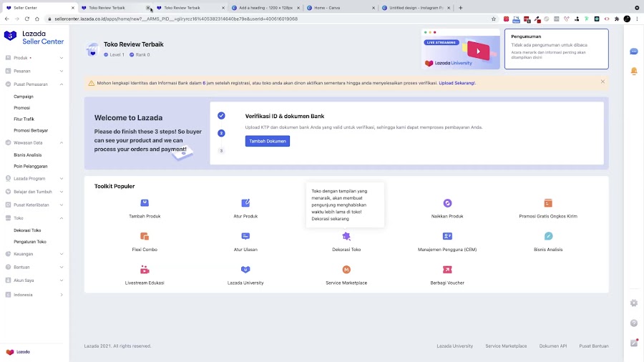Click the notification bell icon
This screenshot has width=644, height=362.
(634, 71)
